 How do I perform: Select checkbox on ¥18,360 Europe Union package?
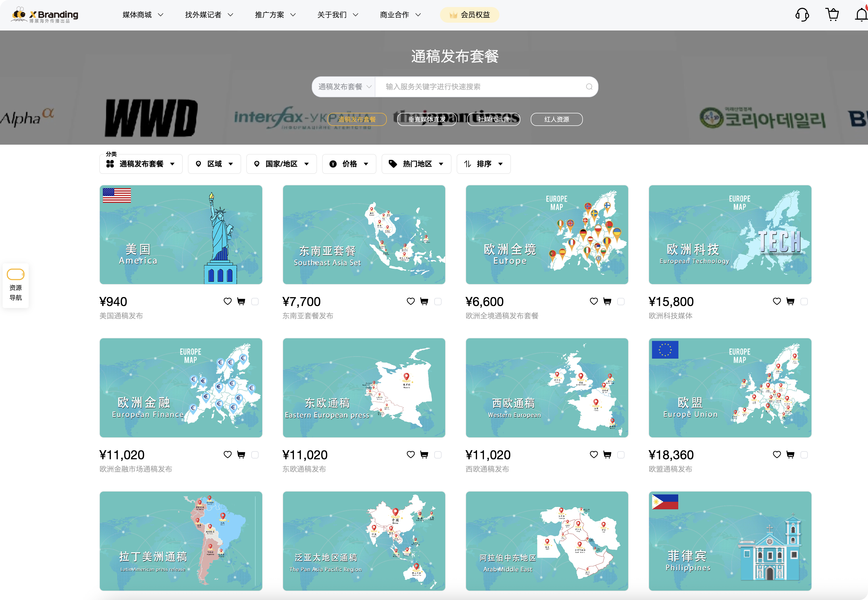click(x=804, y=455)
